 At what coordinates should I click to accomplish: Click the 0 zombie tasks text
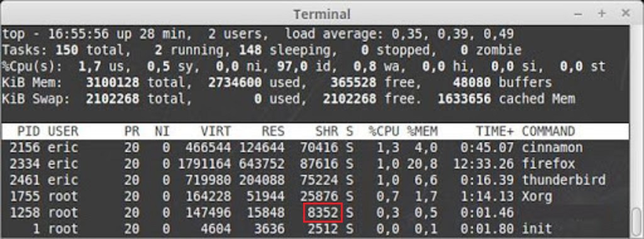coord(491,50)
